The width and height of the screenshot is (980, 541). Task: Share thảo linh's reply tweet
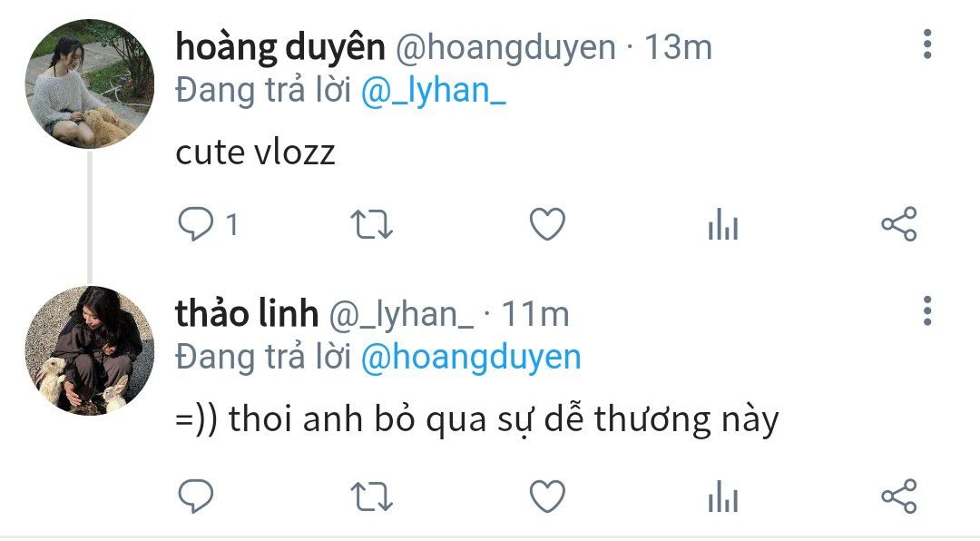pyautogui.click(x=898, y=497)
